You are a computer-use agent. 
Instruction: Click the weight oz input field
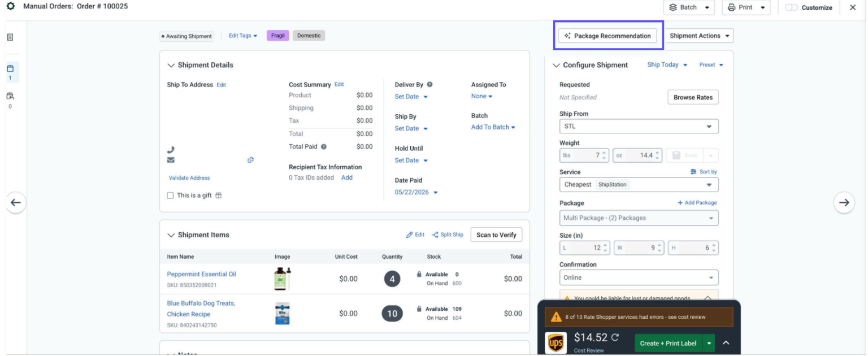pos(637,155)
